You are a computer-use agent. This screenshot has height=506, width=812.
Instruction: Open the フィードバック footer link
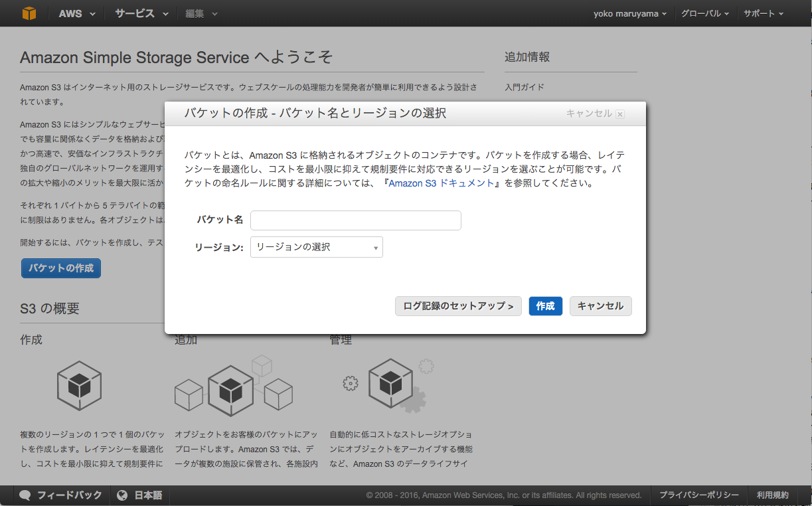point(70,495)
